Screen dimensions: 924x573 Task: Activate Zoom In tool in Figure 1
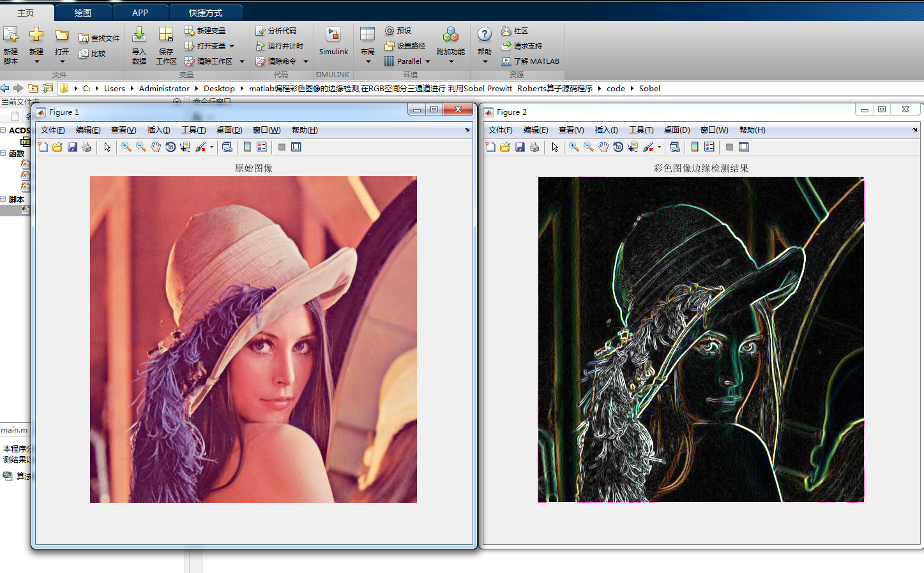(126, 147)
